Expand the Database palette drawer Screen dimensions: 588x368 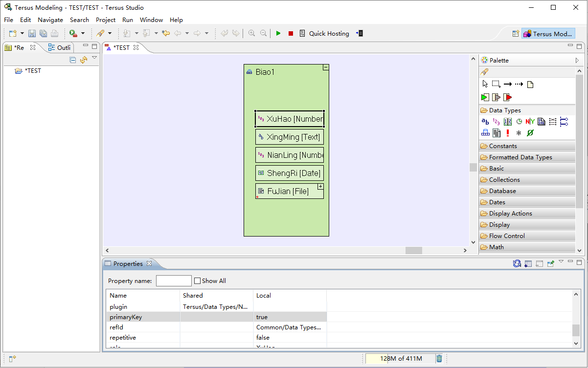tap(527, 191)
